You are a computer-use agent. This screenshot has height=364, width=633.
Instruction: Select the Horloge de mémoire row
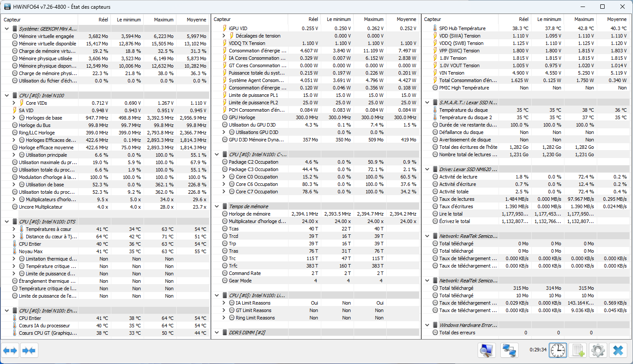tap(316, 214)
